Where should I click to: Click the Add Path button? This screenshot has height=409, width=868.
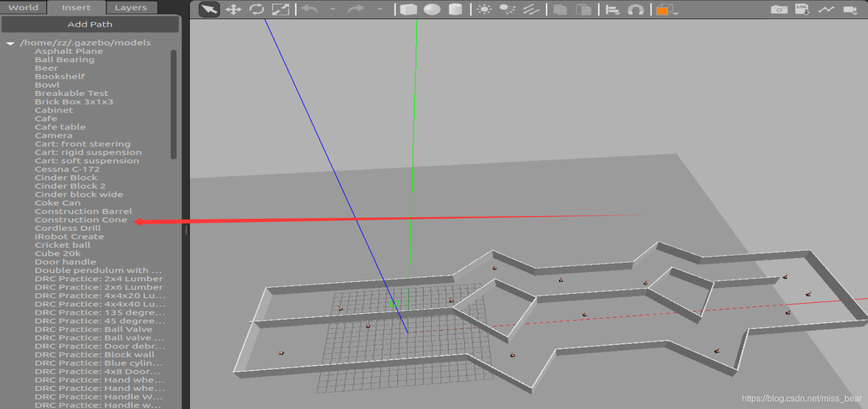(x=90, y=24)
